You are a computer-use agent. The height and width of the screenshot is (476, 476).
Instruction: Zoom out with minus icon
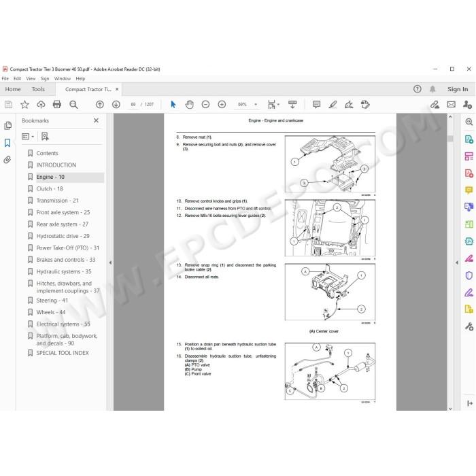tap(205, 105)
